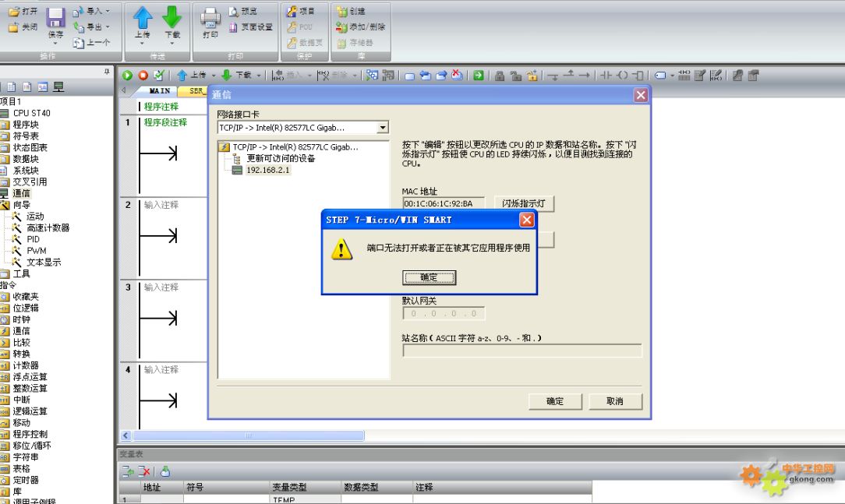The image size is (845, 504).
Task: Click the yellow padlock icon in toolbar
Action: (x=532, y=76)
